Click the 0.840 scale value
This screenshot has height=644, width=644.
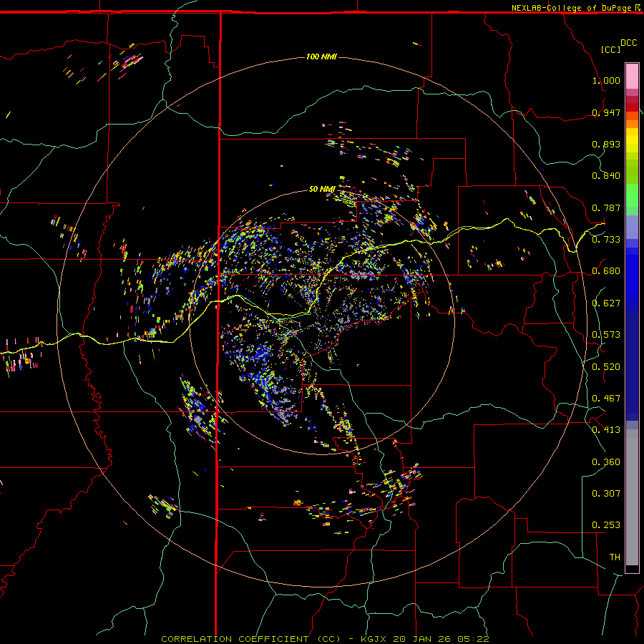[606, 176]
